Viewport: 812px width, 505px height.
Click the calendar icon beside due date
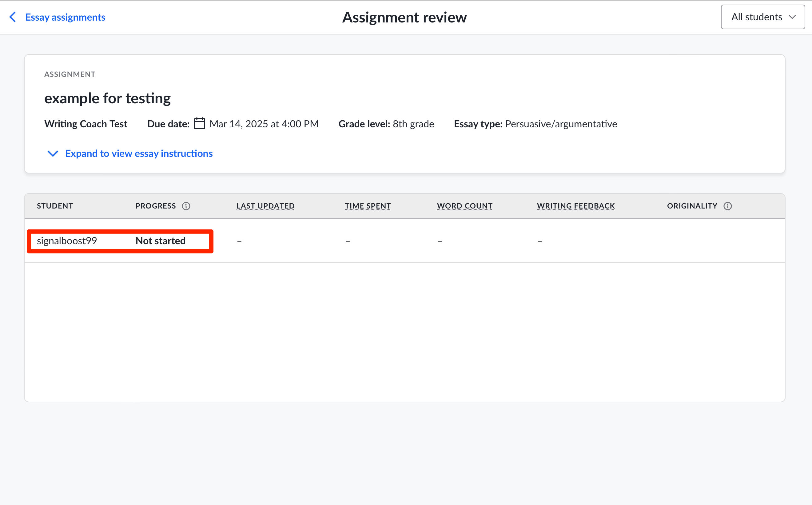(x=199, y=124)
